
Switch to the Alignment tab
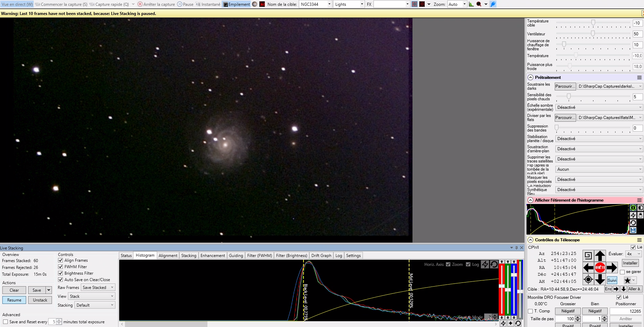coord(168,256)
